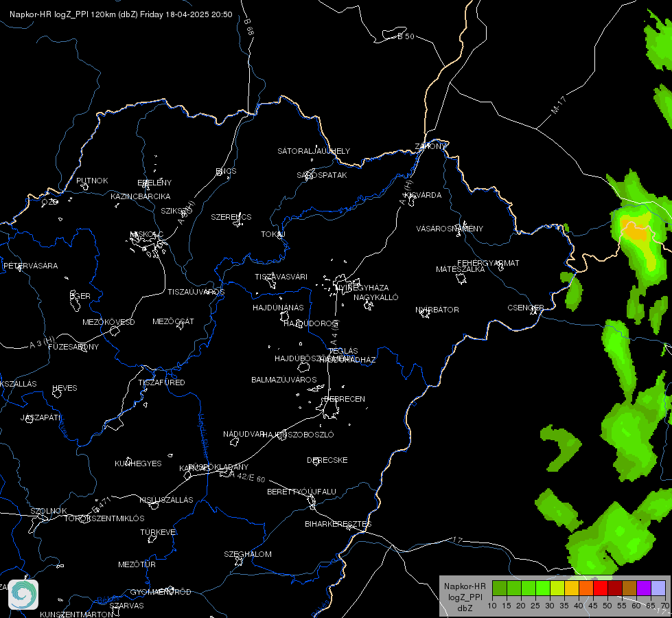
Task: Click the TISZAFÜRED town label
Action: [x=161, y=382]
